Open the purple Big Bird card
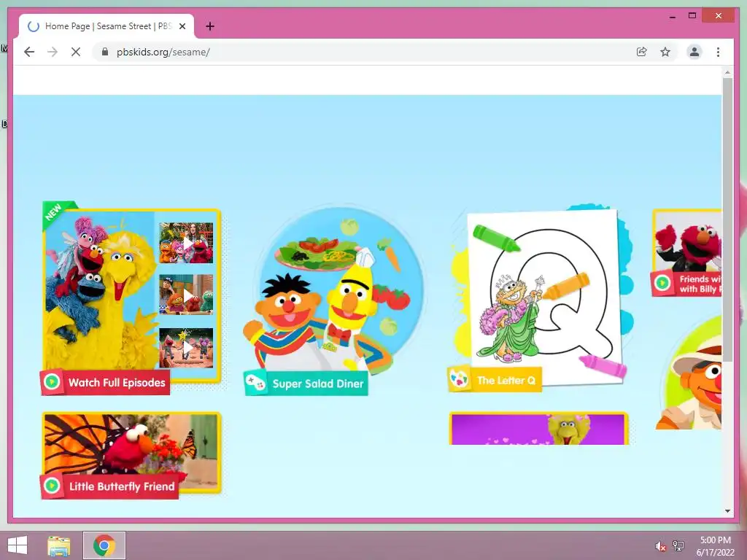Screen dimensions: 747x560 (x=538, y=429)
